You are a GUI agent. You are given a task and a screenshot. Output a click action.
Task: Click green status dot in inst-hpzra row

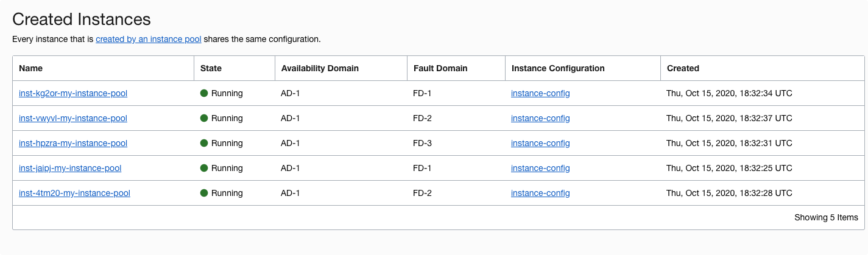coord(204,143)
